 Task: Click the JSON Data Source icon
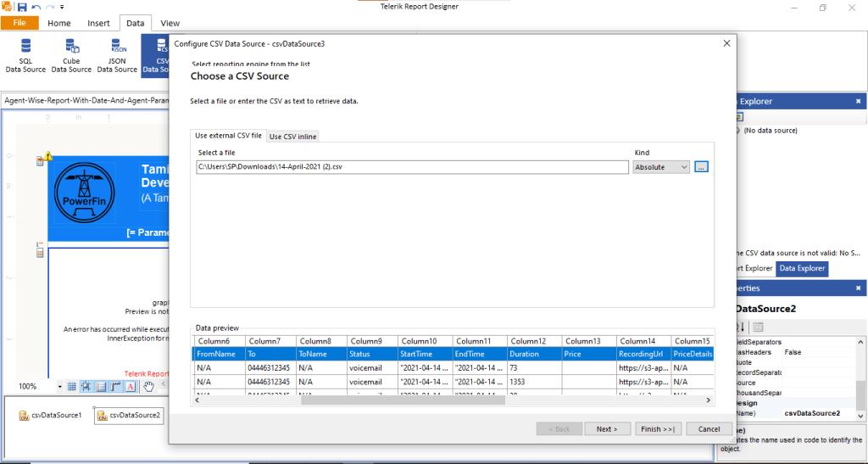tap(117, 55)
